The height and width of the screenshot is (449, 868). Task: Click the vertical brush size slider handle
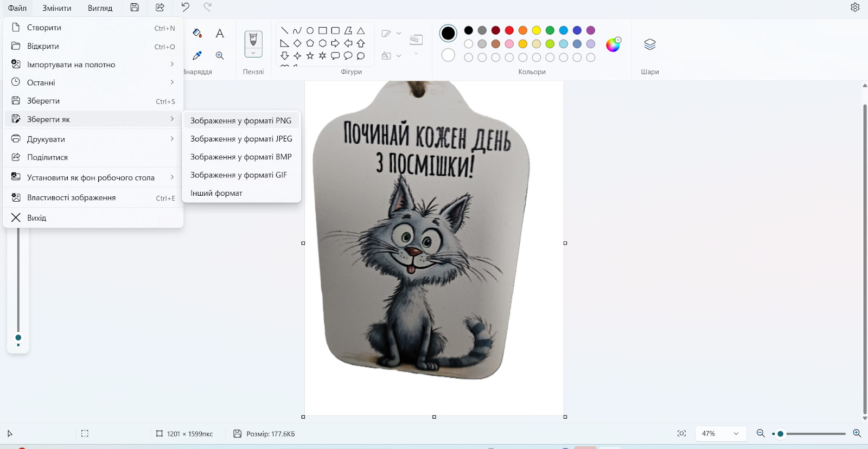(x=18, y=338)
